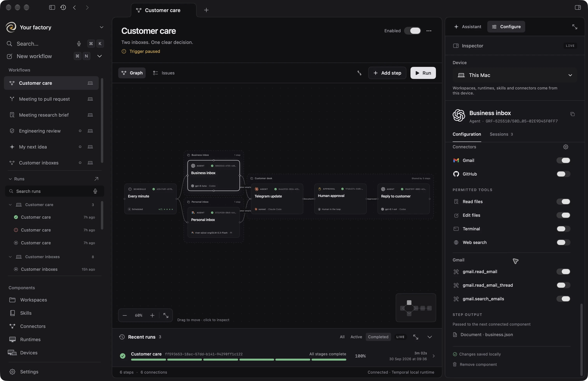This screenshot has width=588, height=381.
Task: Click the Add step button
Action: [x=387, y=73]
